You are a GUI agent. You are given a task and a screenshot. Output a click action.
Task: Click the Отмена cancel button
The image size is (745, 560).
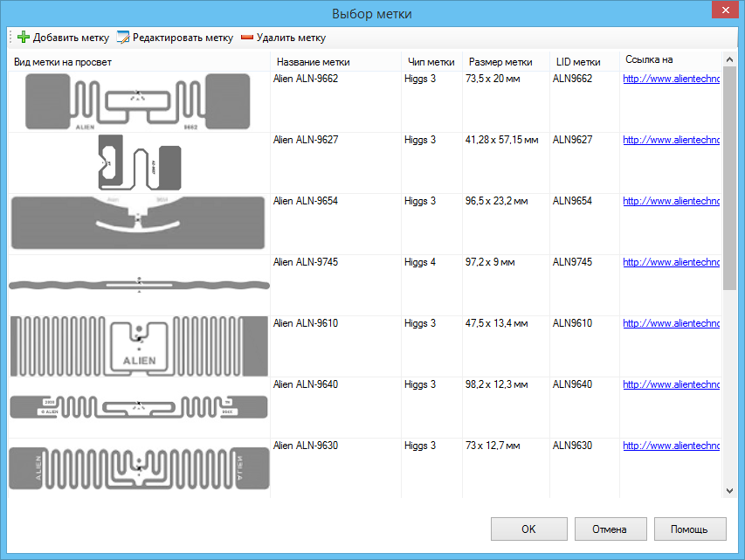click(x=610, y=529)
